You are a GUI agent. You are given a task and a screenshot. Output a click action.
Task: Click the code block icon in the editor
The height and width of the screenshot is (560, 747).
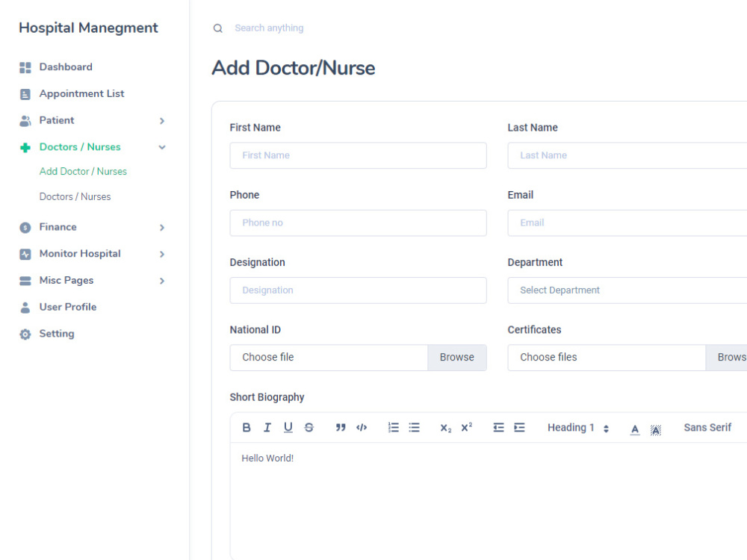coord(362,427)
